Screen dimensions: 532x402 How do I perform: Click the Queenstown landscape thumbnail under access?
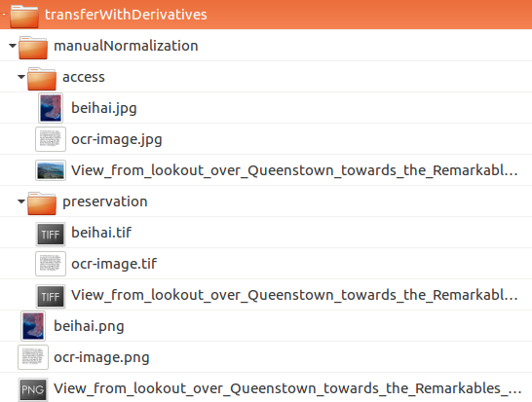[51, 170]
